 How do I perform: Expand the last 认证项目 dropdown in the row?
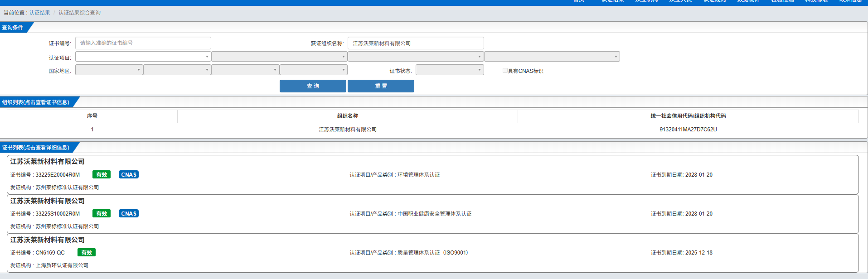click(552, 57)
